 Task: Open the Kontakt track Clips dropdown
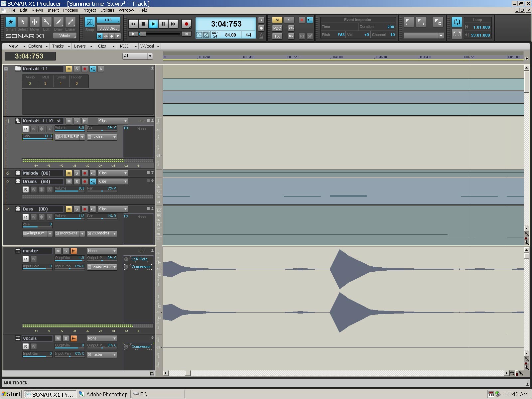click(x=113, y=121)
